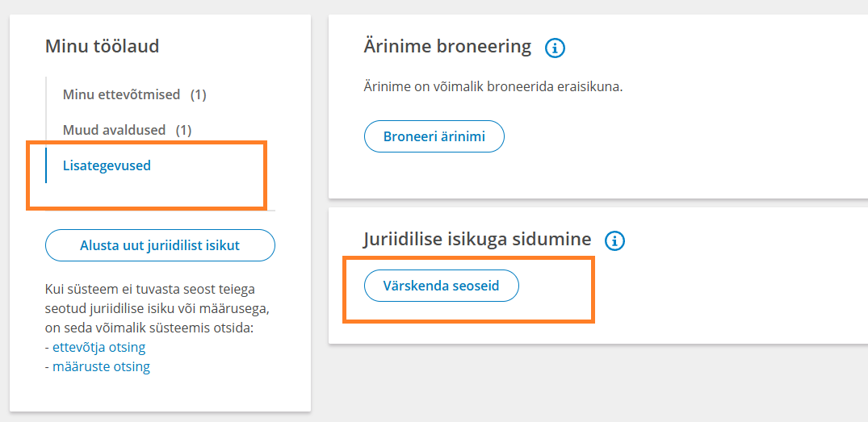Click Alusta uut juriidilist isikut button
Image resolution: width=868 pixels, height=422 pixels.
click(160, 245)
